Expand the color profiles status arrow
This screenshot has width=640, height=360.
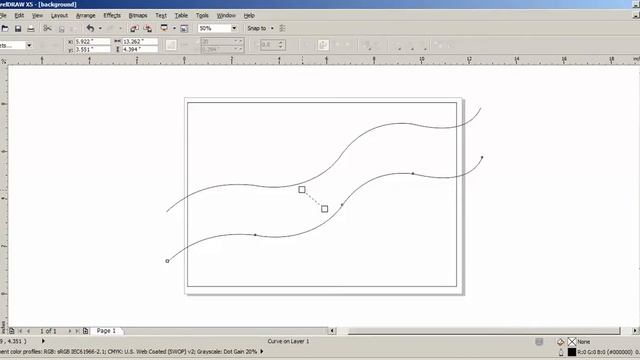tap(262, 351)
